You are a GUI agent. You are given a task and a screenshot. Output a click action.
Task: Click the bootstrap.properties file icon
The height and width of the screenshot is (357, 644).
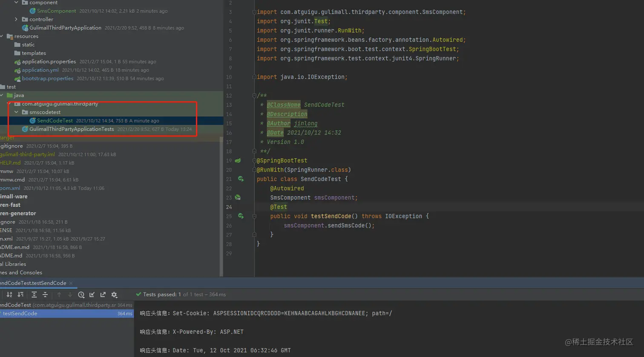(x=17, y=79)
